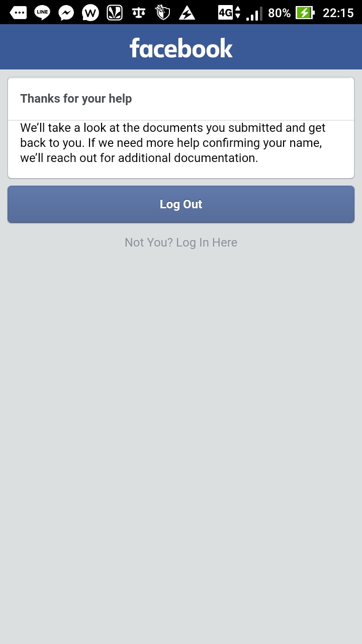The image size is (362, 644).
Task: Tap the 80% battery percentage text
Action: coord(279,13)
